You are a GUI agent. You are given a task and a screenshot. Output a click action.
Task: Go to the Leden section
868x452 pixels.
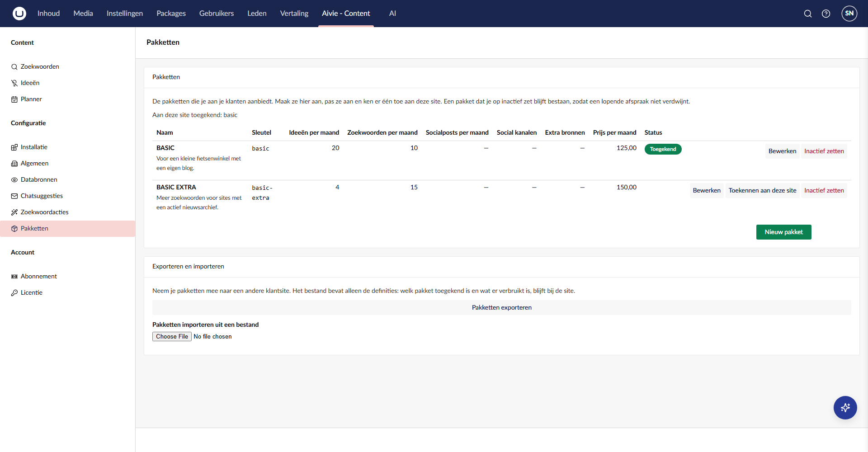(257, 14)
